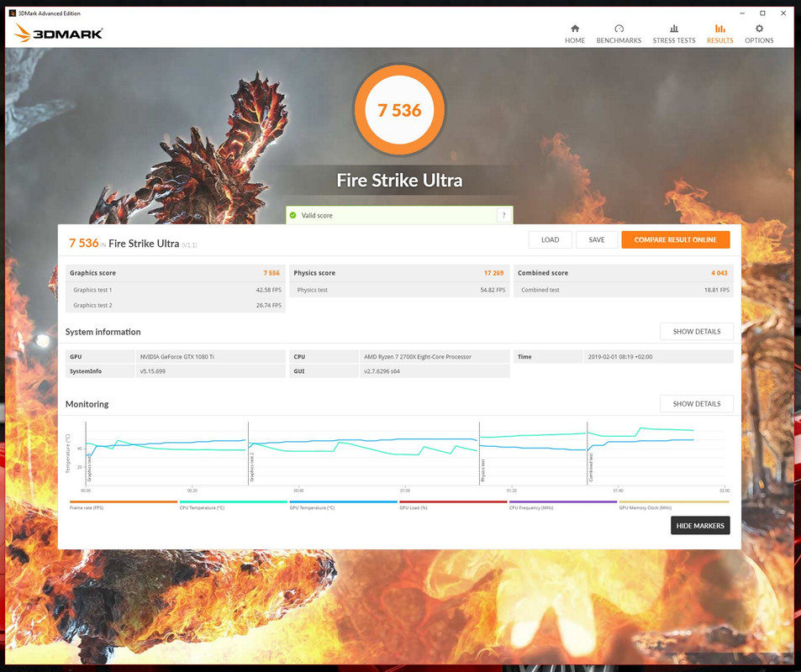The image size is (801, 672).
Task: Show details for Monitoring
Action: 696,403
